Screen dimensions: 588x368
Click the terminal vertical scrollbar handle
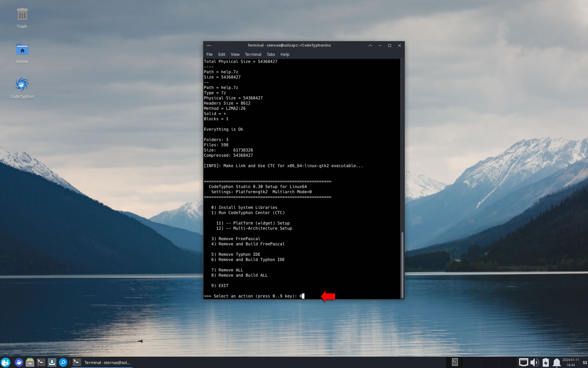[x=402, y=265]
